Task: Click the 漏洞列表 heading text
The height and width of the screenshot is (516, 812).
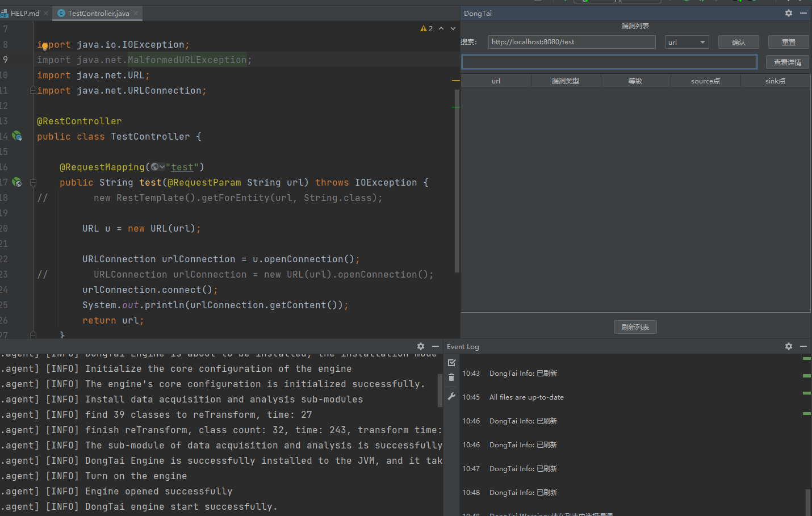Action: (x=635, y=26)
